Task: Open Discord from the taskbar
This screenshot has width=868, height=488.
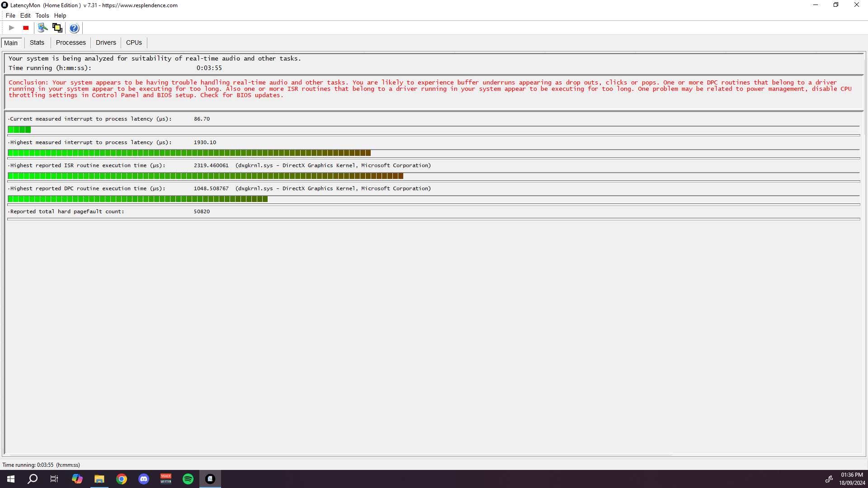Action: click(x=144, y=479)
